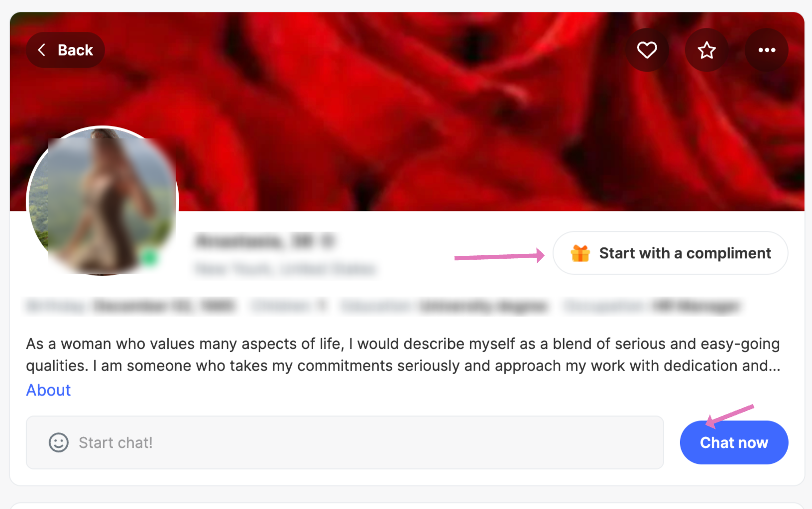Select 'Start with a compliment'

(670, 253)
